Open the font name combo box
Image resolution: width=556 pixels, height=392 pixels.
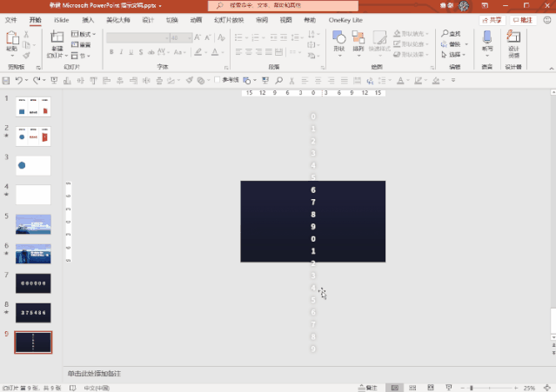pos(138,37)
